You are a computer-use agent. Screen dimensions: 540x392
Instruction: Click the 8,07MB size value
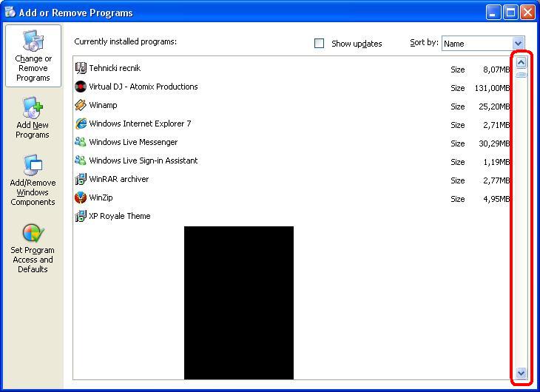(x=496, y=70)
